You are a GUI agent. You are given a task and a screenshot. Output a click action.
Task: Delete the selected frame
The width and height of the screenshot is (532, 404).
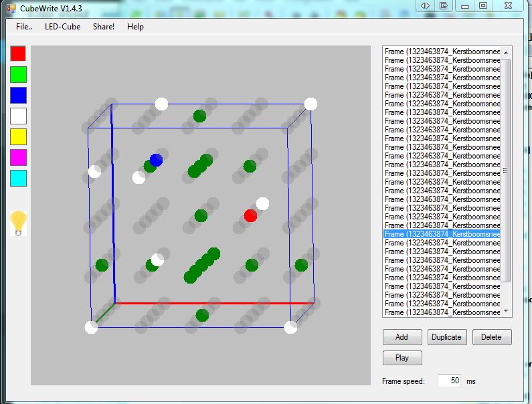pos(492,337)
